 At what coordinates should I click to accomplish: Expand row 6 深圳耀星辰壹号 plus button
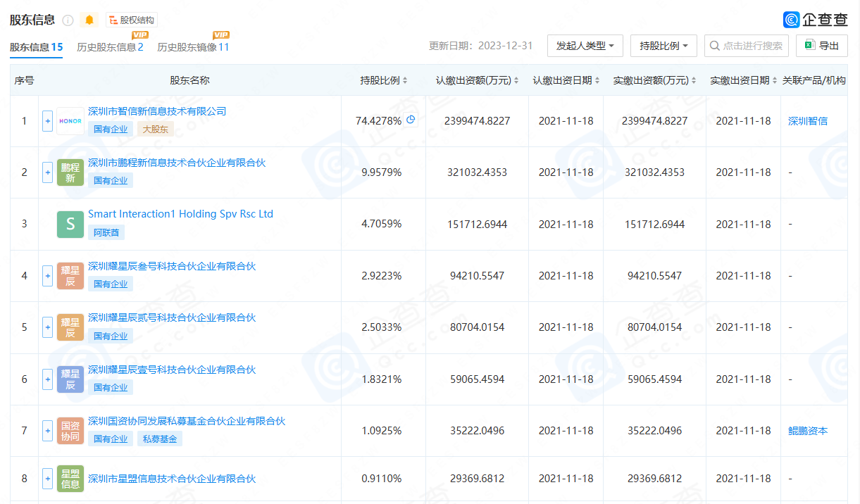(x=48, y=379)
